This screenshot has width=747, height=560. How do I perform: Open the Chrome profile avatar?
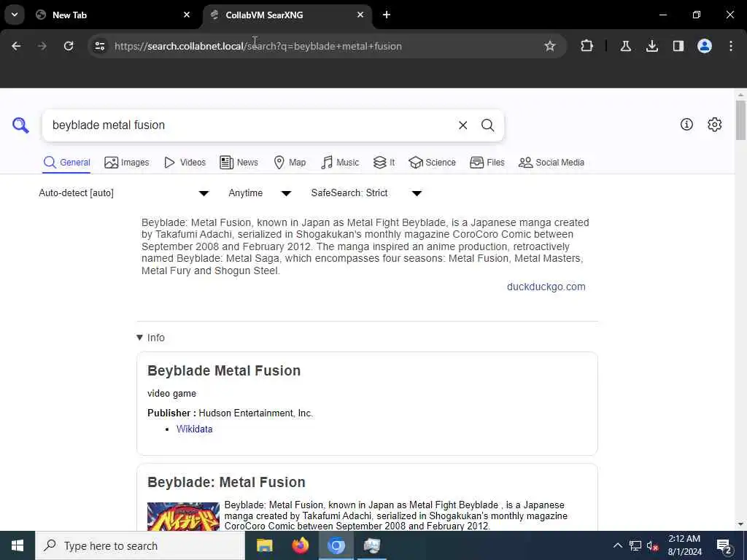(705, 46)
